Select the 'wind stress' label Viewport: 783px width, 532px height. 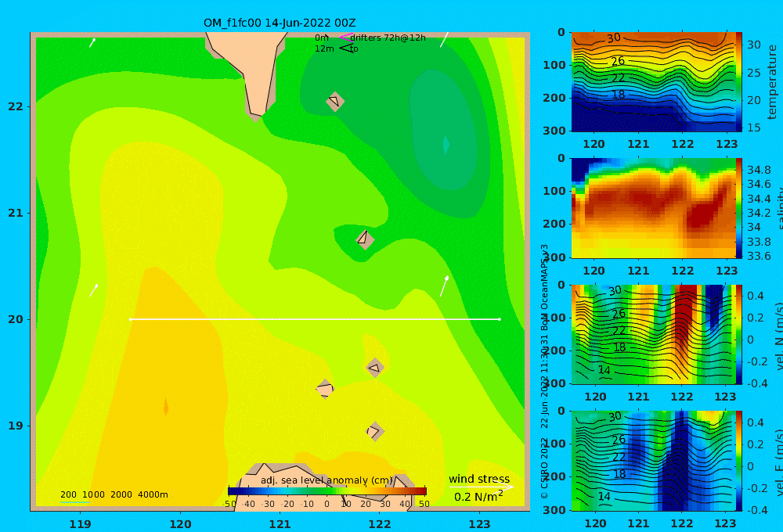[x=479, y=479]
